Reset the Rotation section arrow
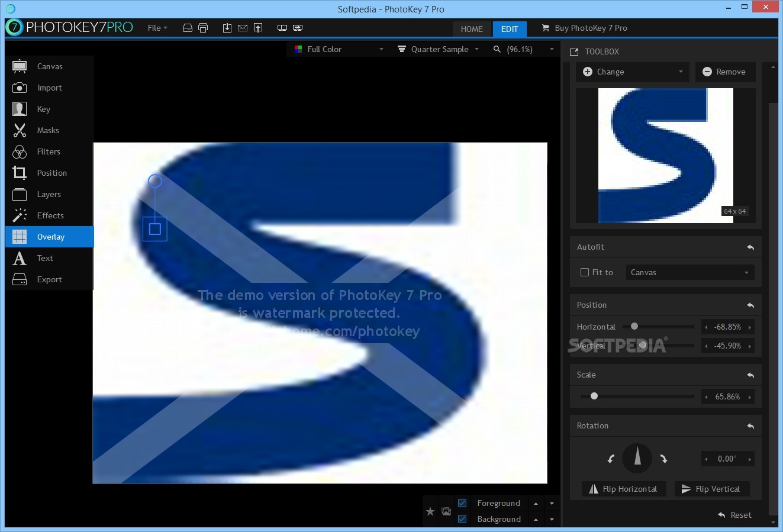 (x=750, y=426)
